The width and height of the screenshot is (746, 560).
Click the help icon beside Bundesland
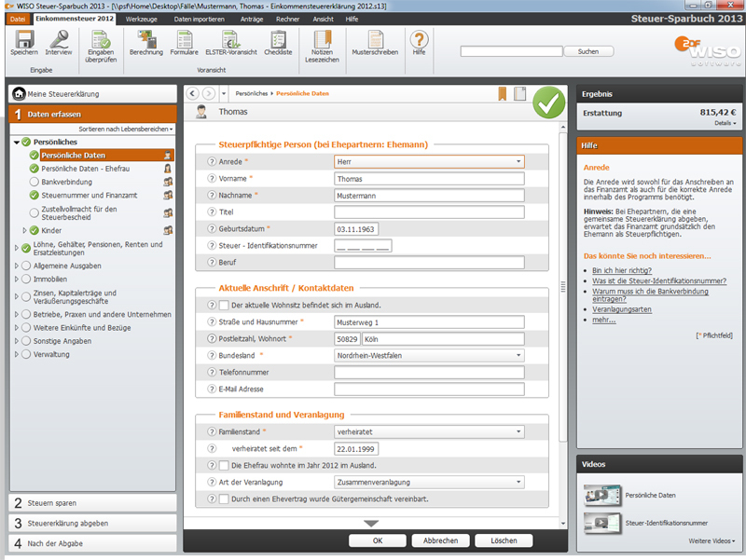coord(213,355)
